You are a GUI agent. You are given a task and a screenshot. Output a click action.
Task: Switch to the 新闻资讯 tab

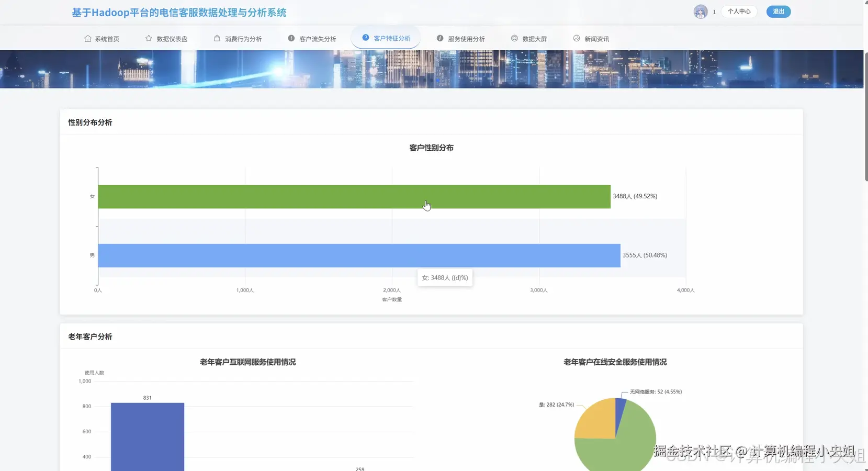pyautogui.click(x=591, y=39)
